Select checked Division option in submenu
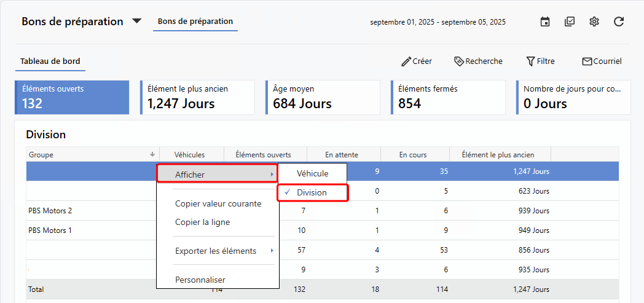This screenshot has width=644, height=303. 312,193
